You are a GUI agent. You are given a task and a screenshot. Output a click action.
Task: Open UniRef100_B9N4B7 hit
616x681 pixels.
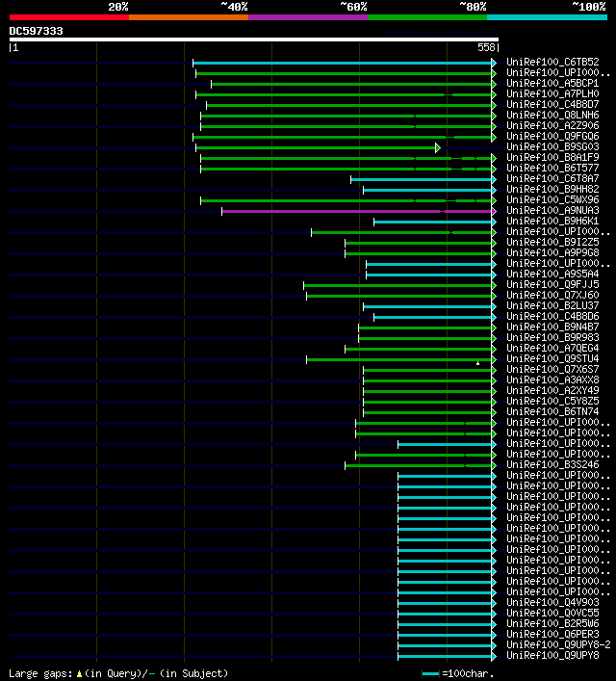[552, 327]
